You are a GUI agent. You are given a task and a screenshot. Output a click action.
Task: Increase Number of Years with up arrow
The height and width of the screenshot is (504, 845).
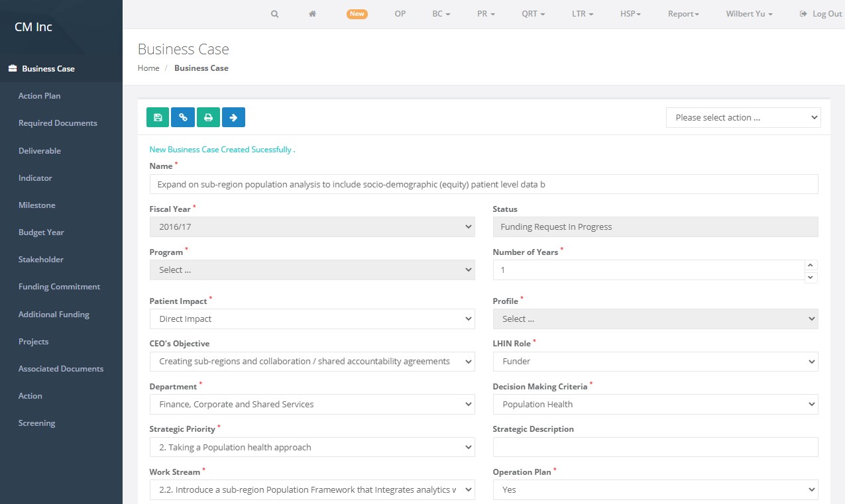tap(811, 264)
